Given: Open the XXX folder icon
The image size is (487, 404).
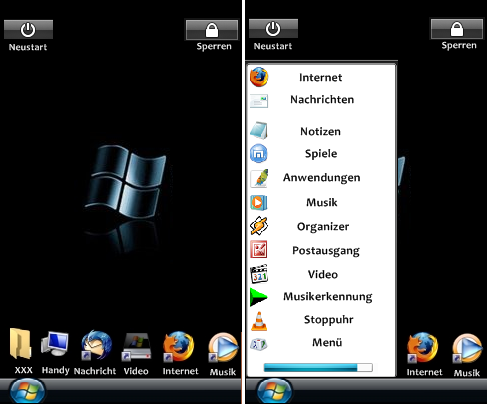Looking at the screenshot, I should pos(21,344).
